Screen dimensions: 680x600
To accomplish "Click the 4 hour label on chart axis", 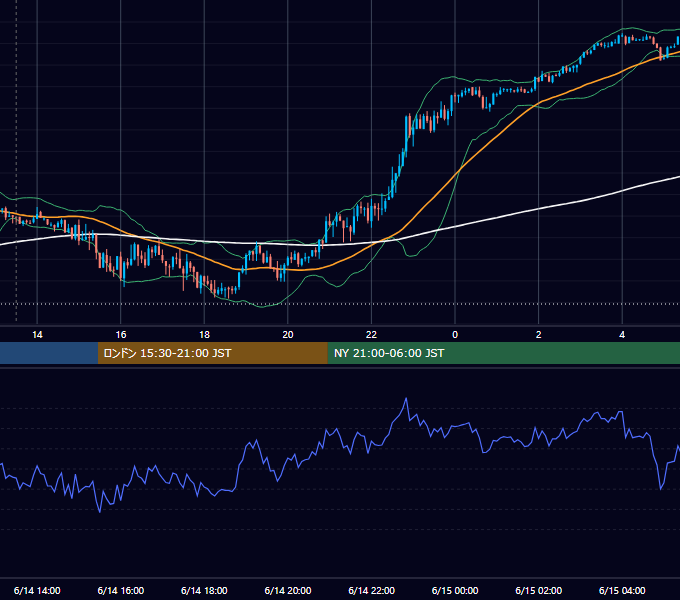I will (622, 335).
